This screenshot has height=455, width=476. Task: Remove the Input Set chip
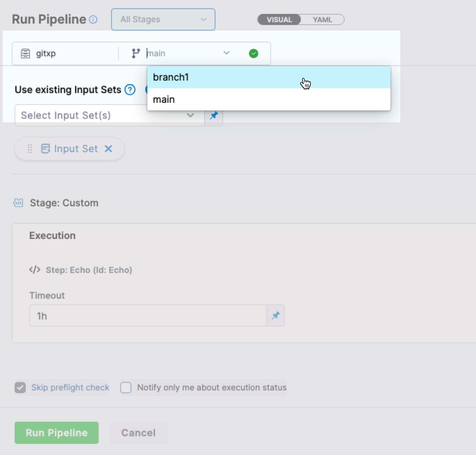(108, 149)
